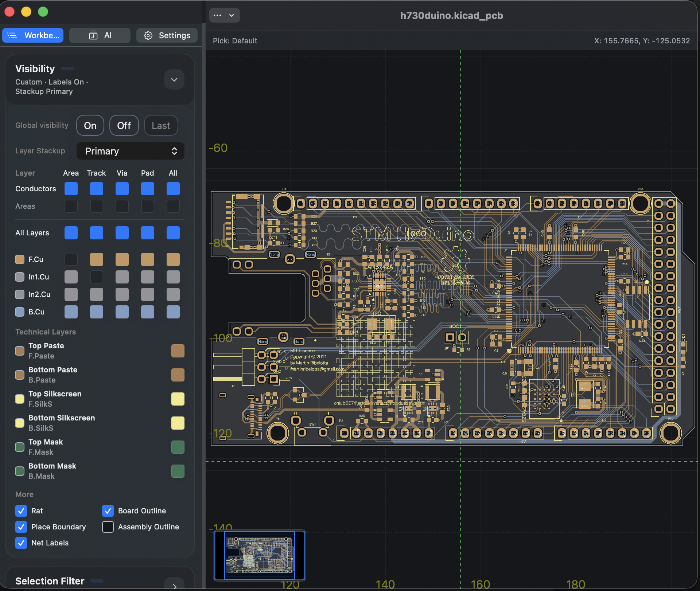
Task: Toggle Conductors Area visibility
Action: (71, 189)
